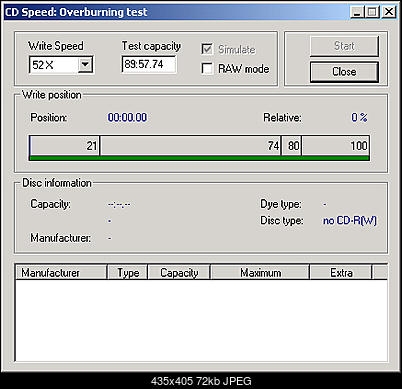
Task: Click the Disc type value no CD-R(W)
Action: 350,220
